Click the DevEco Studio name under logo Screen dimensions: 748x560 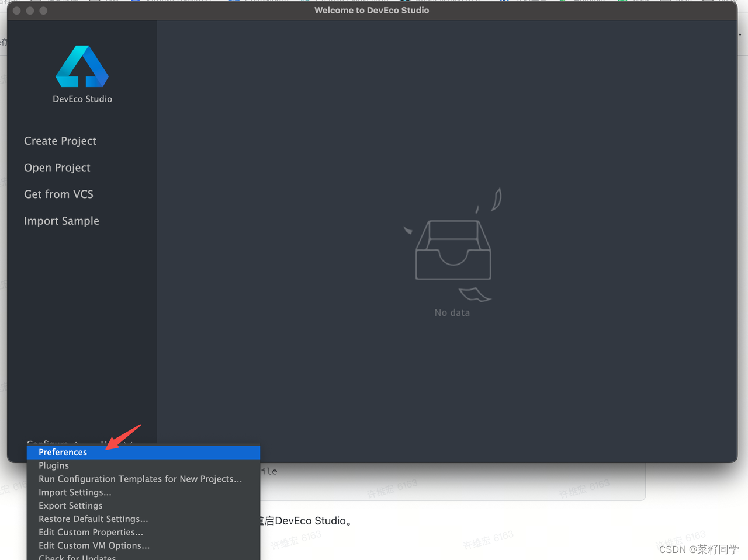tap(82, 99)
